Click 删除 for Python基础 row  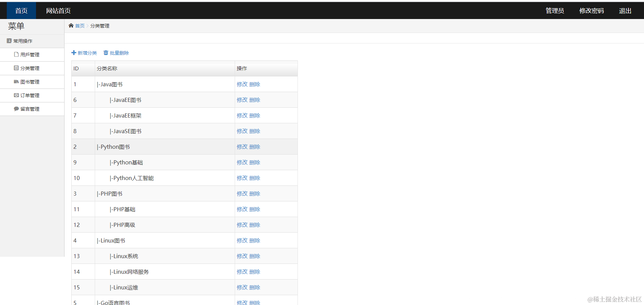255,162
